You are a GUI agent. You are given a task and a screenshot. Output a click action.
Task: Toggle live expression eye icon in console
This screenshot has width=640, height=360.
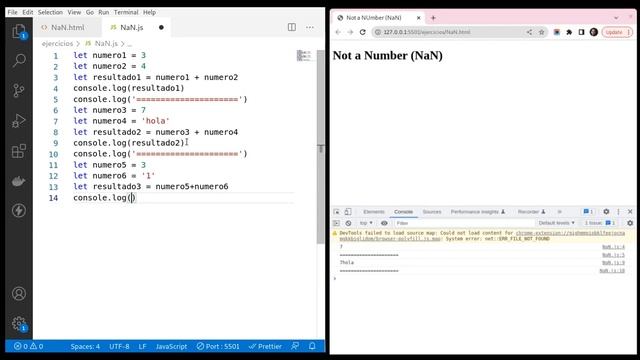384,223
